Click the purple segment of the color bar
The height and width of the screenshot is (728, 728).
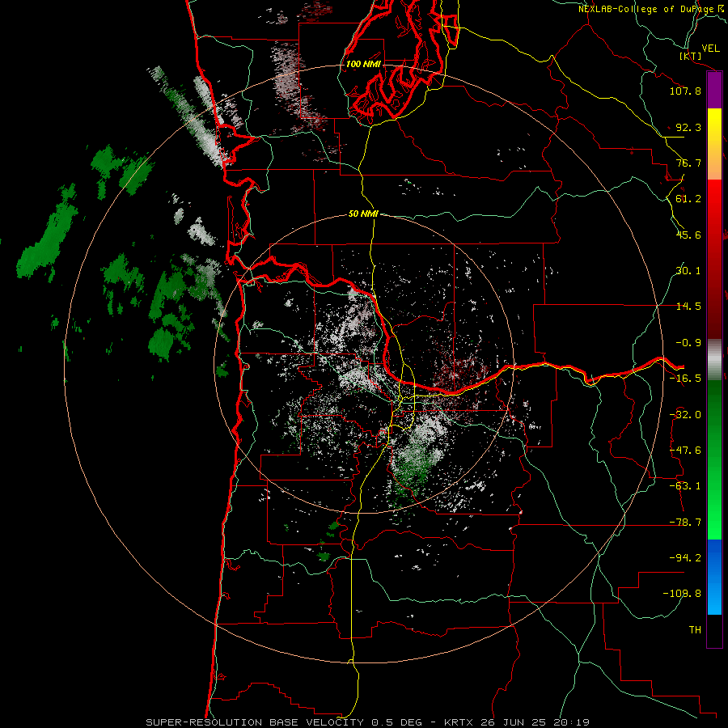click(x=714, y=90)
